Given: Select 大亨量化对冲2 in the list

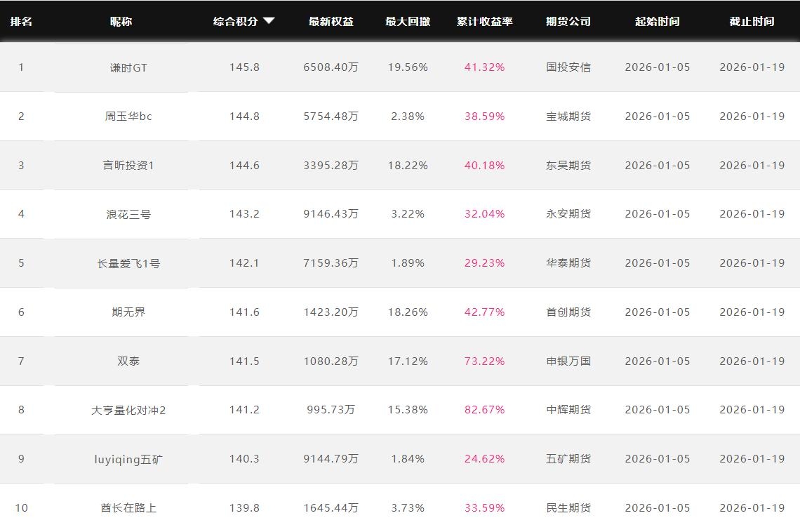Looking at the screenshot, I should (x=128, y=410).
